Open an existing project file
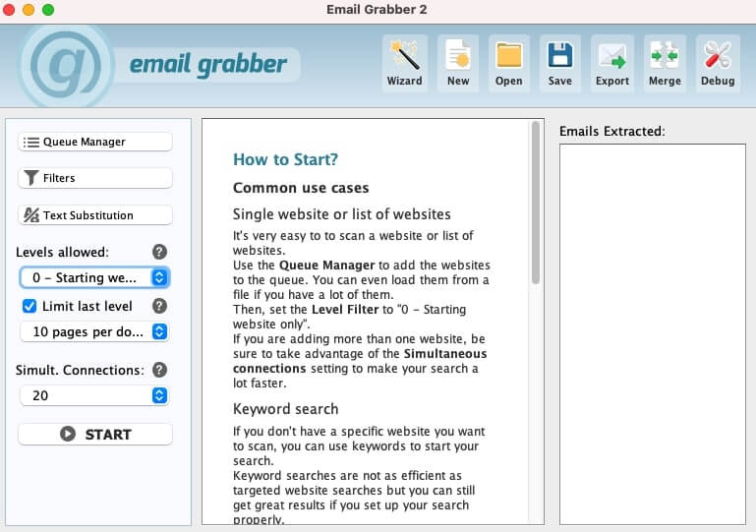This screenshot has height=532, width=756. point(508,63)
